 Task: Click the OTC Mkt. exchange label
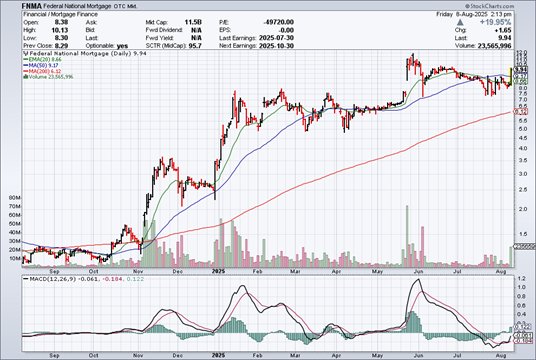pos(125,6)
